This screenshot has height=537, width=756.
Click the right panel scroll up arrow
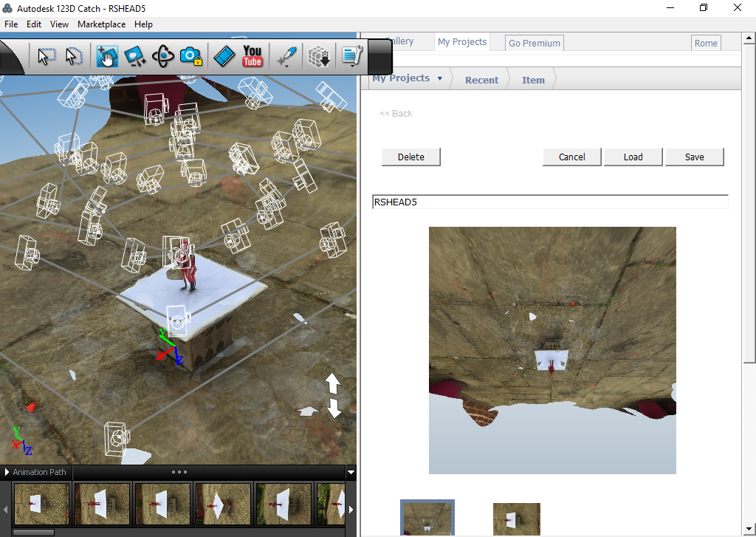(x=749, y=38)
